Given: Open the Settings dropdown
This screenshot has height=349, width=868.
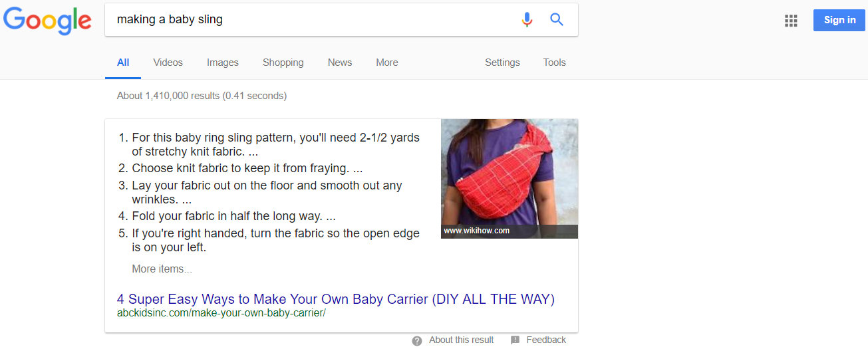Looking at the screenshot, I should 502,62.
